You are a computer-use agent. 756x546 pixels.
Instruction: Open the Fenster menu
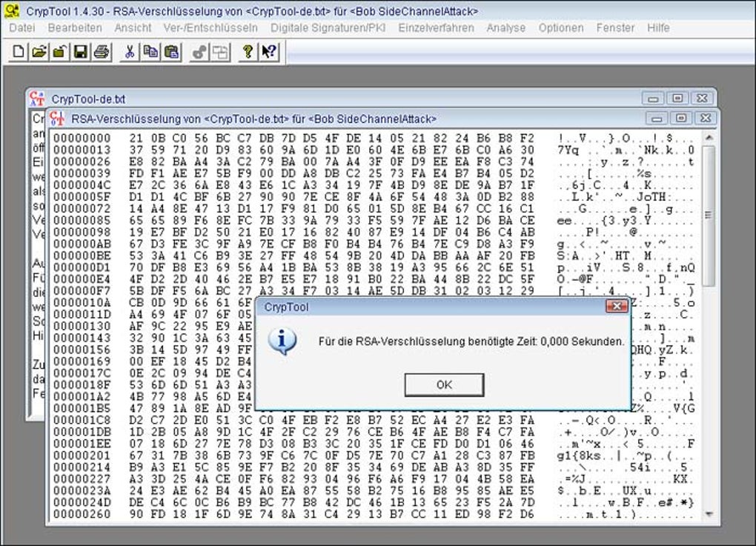pyautogui.click(x=615, y=28)
